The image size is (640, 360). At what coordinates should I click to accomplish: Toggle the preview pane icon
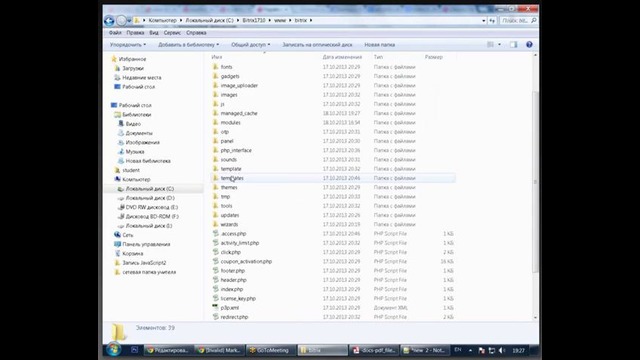tap(513, 44)
